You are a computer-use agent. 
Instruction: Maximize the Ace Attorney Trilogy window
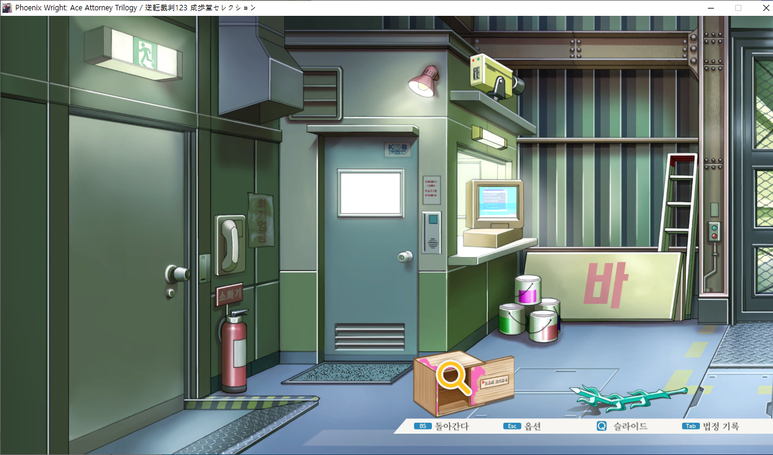tap(738, 8)
